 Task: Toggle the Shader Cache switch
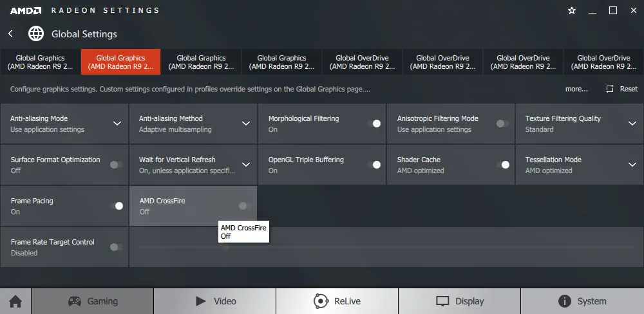(x=503, y=165)
